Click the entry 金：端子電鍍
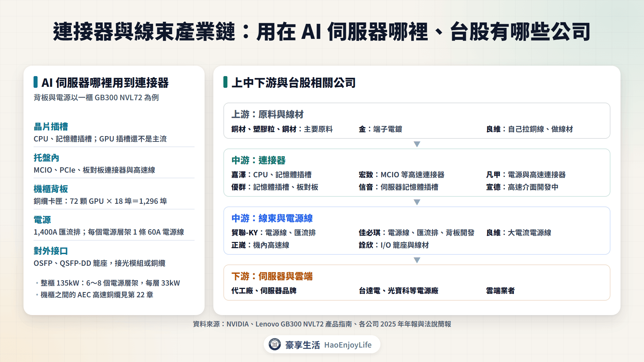The height and width of the screenshot is (362, 644). (x=380, y=129)
